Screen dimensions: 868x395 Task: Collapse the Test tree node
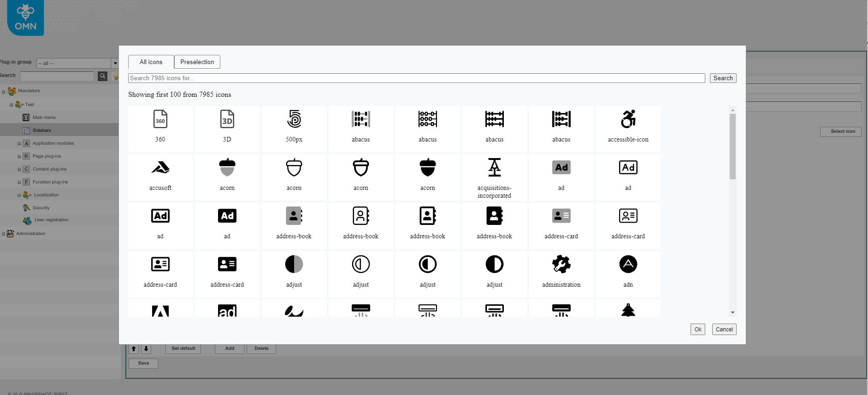pos(12,105)
